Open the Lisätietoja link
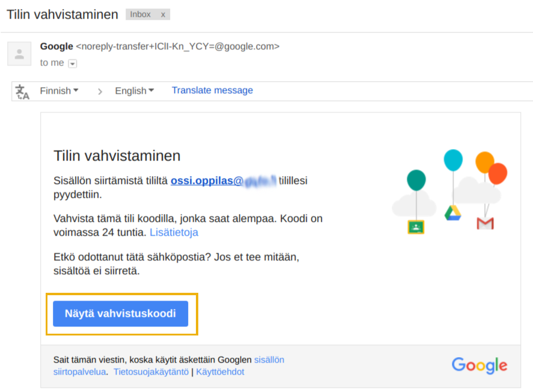The width and height of the screenshot is (533, 392). point(174,232)
